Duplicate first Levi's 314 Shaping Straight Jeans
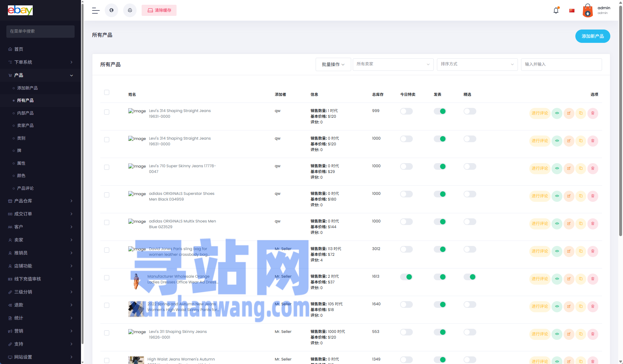This screenshot has width=623, height=364. pyautogui.click(x=581, y=113)
